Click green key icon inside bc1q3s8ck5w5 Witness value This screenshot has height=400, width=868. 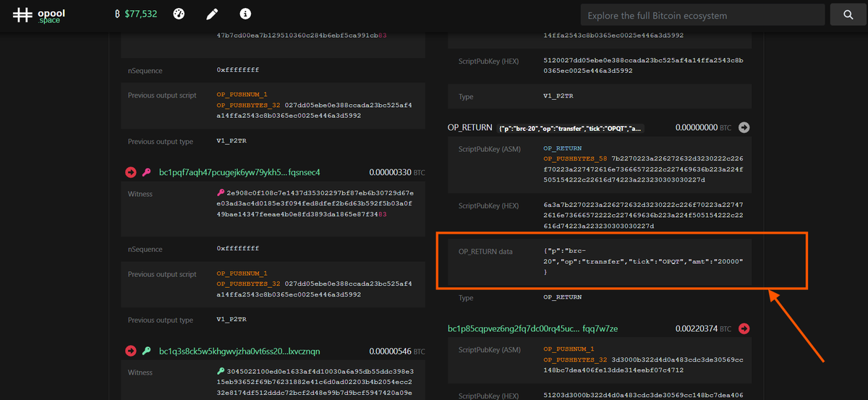point(221,372)
